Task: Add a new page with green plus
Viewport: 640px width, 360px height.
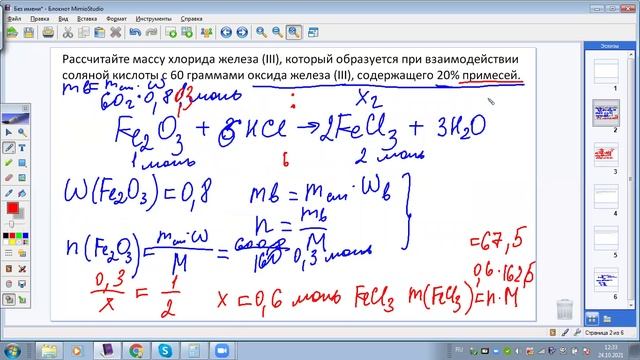Action: coord(171,32)
